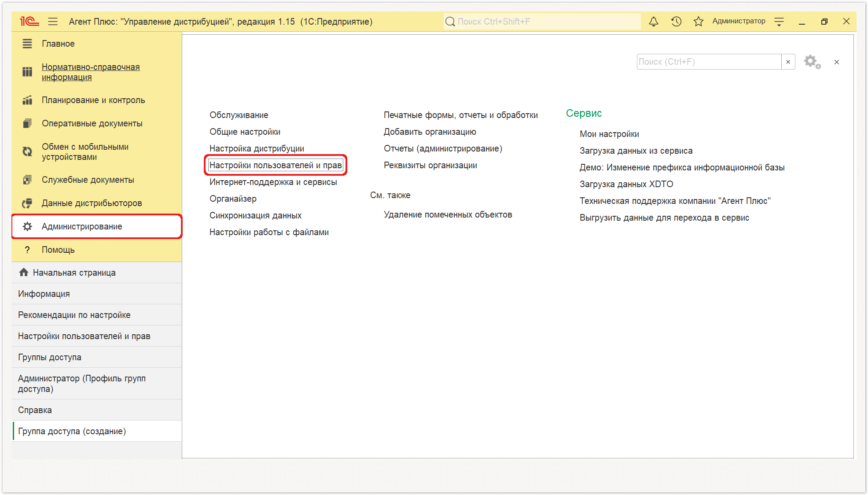This screenshot has width=868, height=495.
Task: Switch to Администратор (Профиль групп доступа) tab
Action: 97,384
